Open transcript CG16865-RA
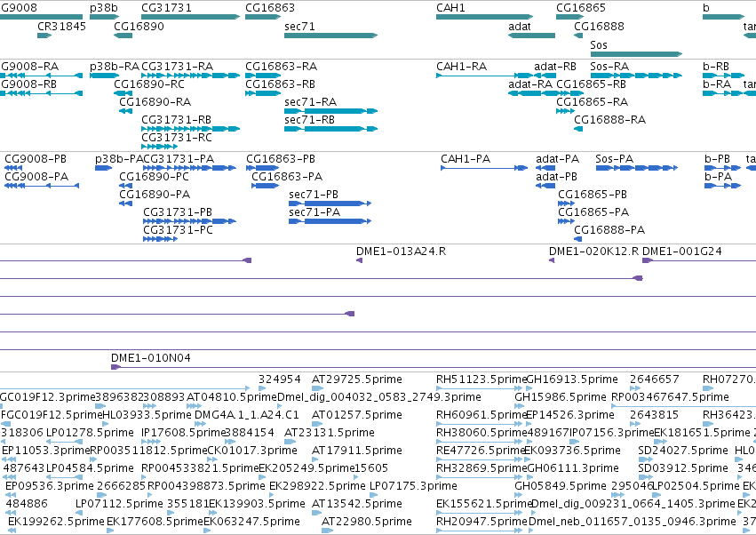 click(592, 102)
